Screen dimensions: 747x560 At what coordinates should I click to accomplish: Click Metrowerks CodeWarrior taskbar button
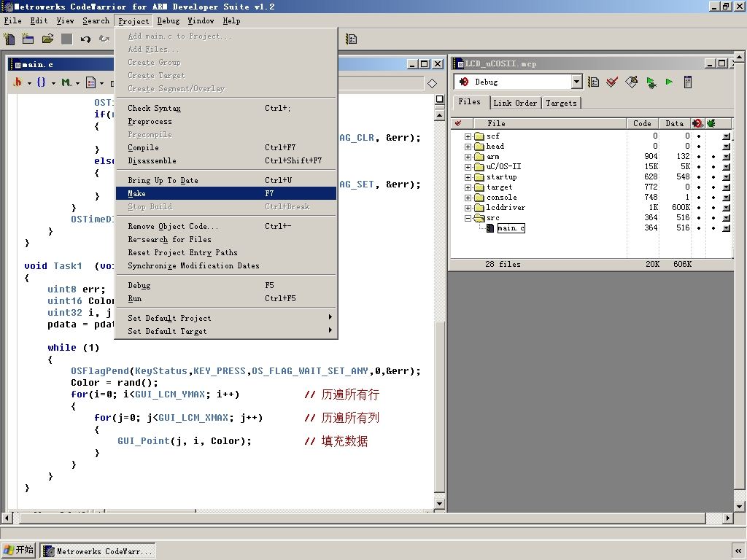pos(98,551)
